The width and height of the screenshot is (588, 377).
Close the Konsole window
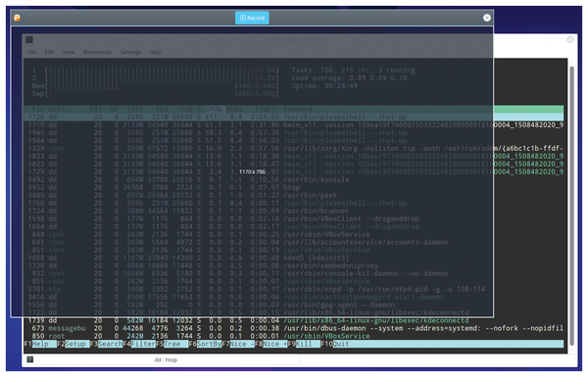[570, 39]
